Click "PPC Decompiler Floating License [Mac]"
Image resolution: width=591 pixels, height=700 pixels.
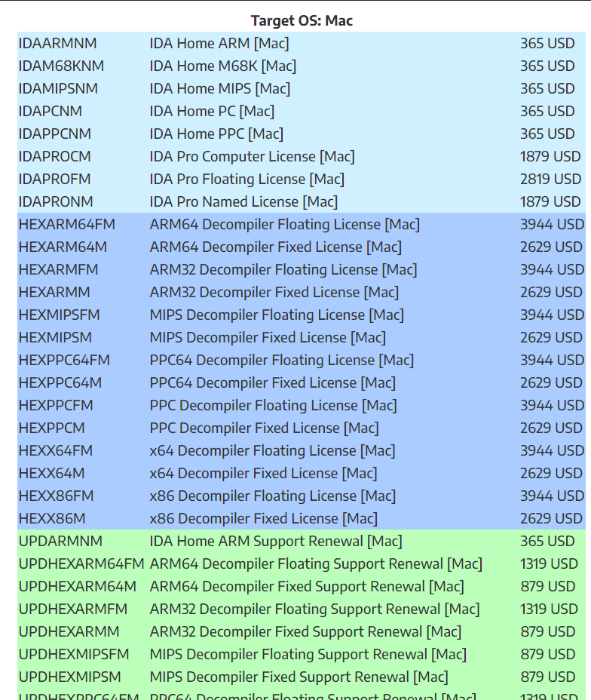coord(274,405)
